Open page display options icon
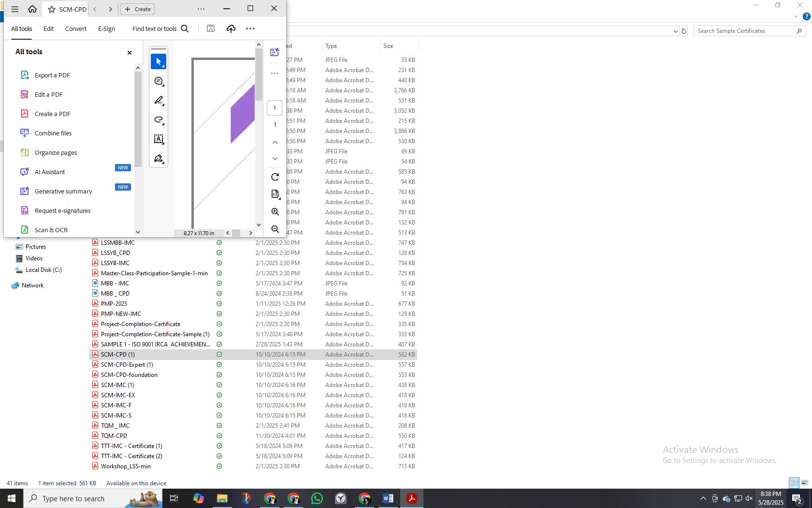The width and height of the screenshot is (812, 508). coord(275,194)
